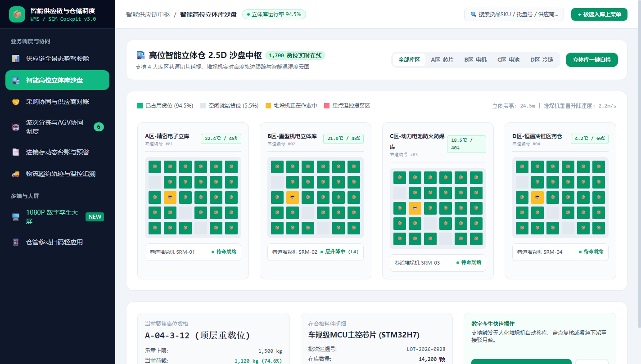Click the 层升降中 (L4) status of SRM-02
This screenshot has height=364, width=641.
340,252
